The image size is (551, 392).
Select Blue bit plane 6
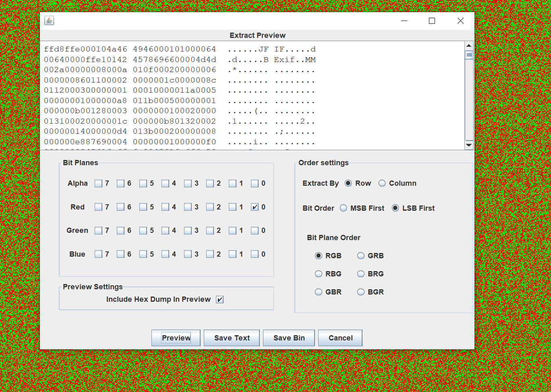point(120,254)
